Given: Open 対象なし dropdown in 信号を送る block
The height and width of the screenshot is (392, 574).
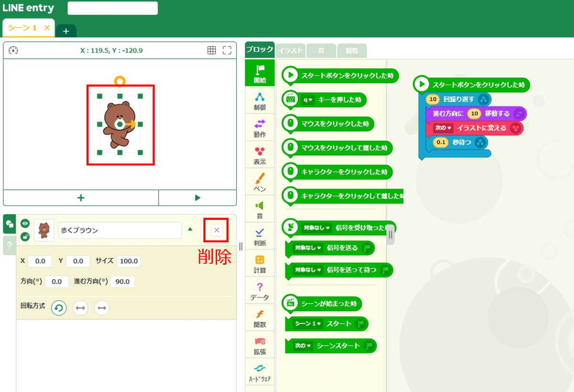Looking at the screenshot, I should [x=308, y=248].
